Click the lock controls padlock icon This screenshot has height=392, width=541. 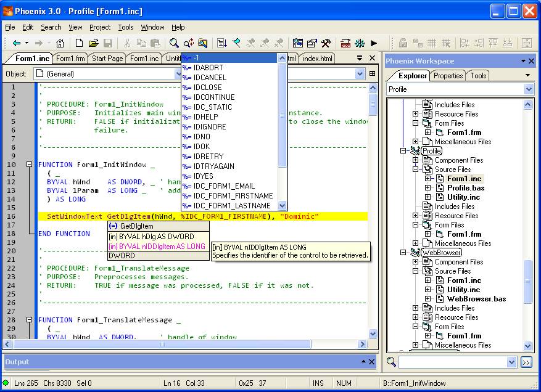click(x=403, y=43)
